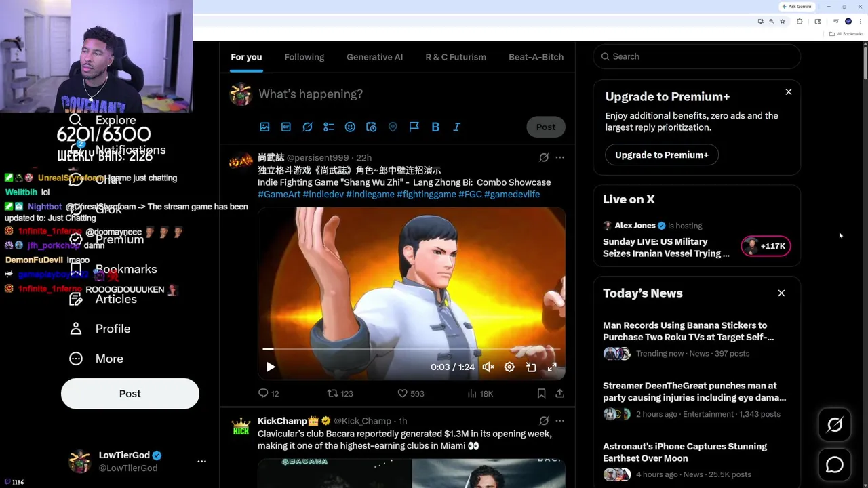Add media image to the post composer

click(264, 127)
